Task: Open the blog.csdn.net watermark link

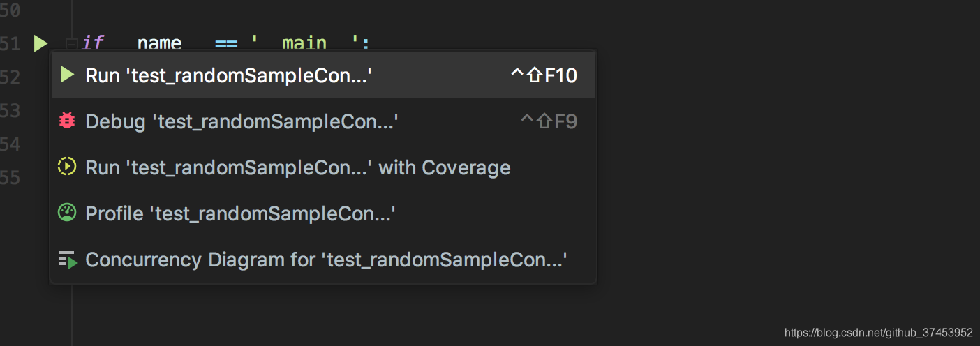Action: (878, 333)
